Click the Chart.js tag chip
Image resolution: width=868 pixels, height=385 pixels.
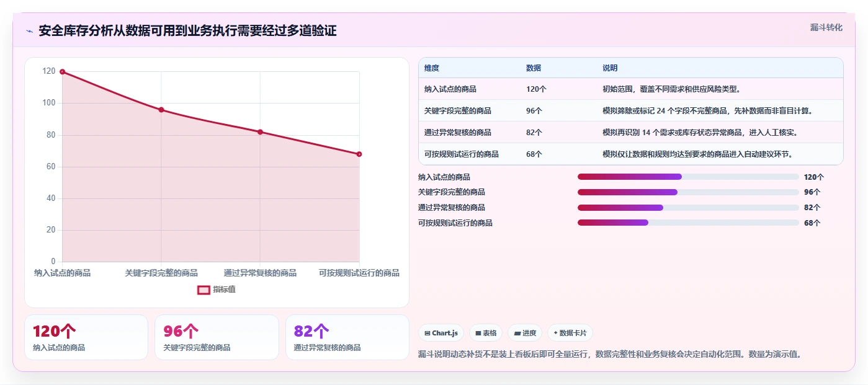click(441, 333)
